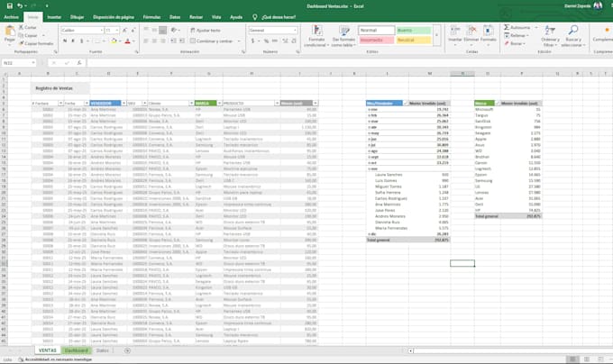Apply the Normal cell style
This screenshot has width=613, height=364.
376,30
